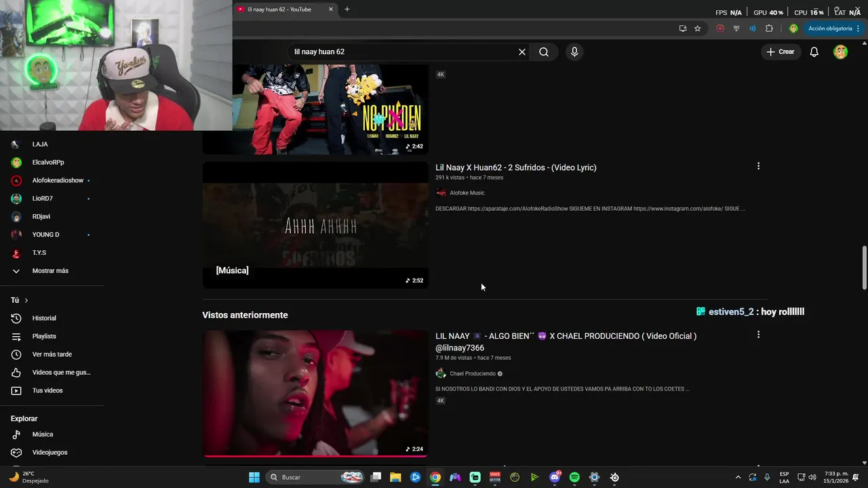868x488 pixels.
Task: Open ESP LAA language switcher
Action: [x=784, y=477]
